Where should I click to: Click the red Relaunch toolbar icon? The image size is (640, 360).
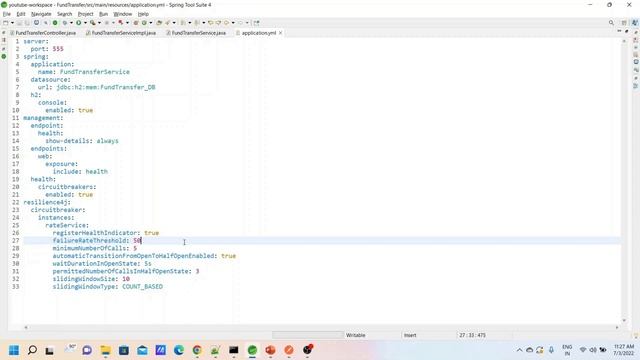coord(120,23)
